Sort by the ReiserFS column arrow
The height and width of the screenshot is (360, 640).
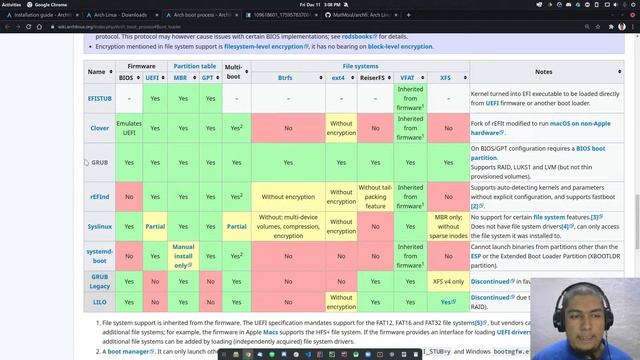(x=389, y=78)
